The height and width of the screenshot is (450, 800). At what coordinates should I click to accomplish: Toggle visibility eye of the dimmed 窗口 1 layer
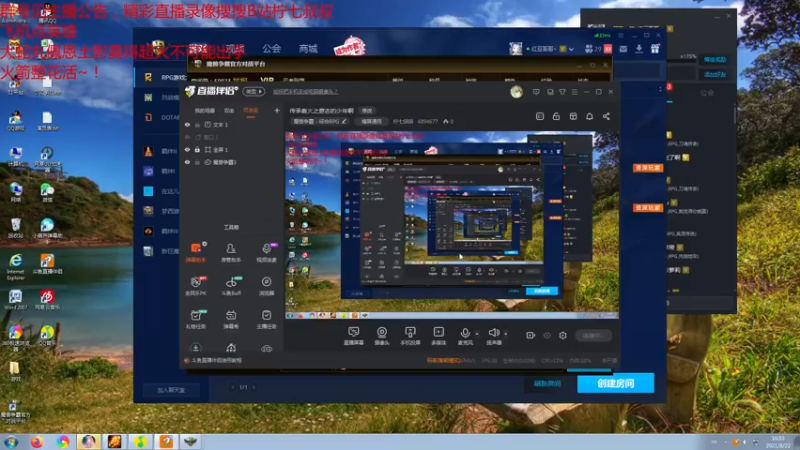[187, 137]
